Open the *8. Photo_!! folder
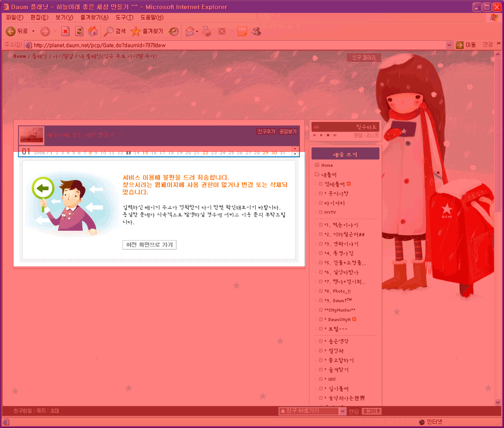 tap(337, 291)
